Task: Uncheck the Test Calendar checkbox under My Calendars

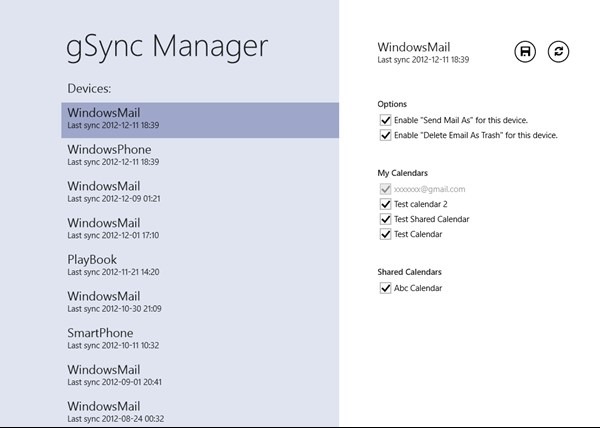Action: click(x=385, y=234)
